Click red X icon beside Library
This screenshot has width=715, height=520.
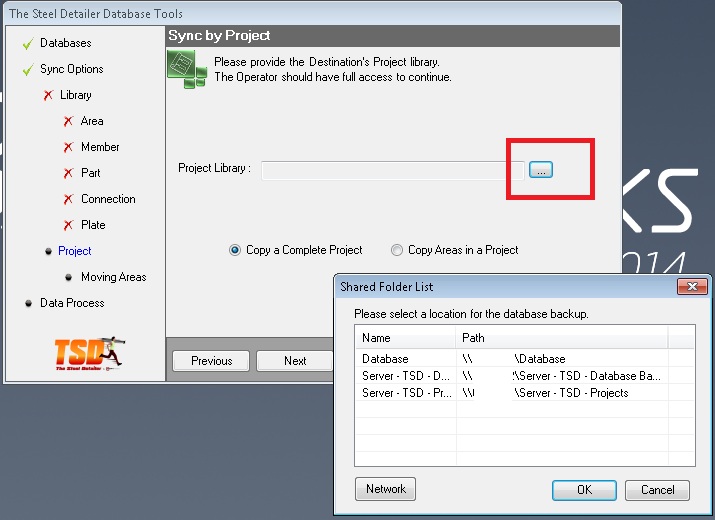click(48, 95)
